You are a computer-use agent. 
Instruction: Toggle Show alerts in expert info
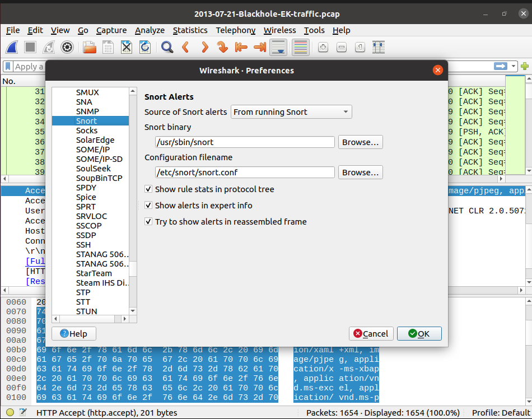pyautogui.click(x=148, y=205)
